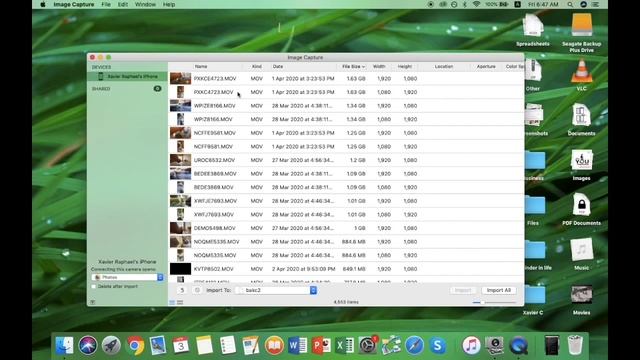640x360 pixels.
Task: Select XWTJE7693.MOV file row
Action: pyautogui.click(x=346, y=201)
